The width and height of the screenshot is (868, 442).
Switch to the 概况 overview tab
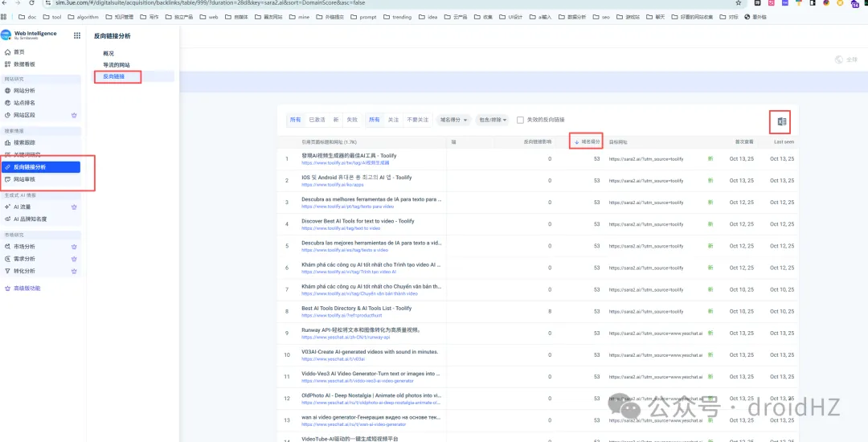108,53
